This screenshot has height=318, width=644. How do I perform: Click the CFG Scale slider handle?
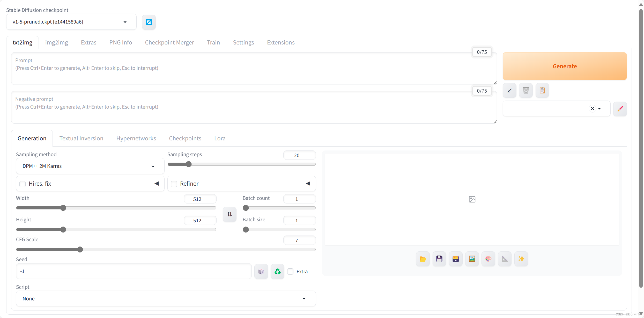pyautogui.click(x=80, y=249)
